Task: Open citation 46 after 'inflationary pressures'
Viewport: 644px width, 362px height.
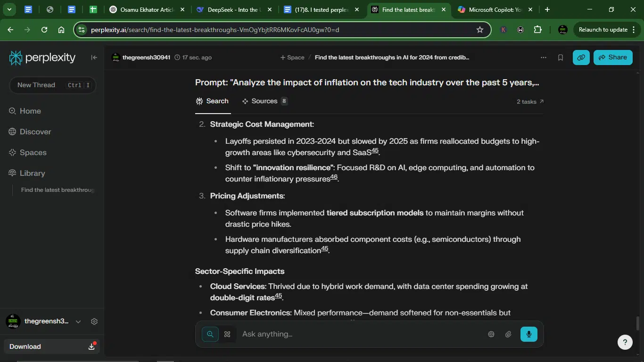Action: (334, 177)
